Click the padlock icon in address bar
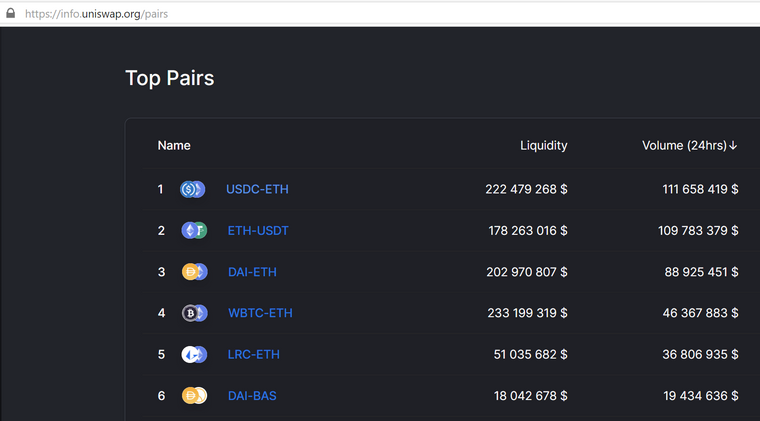Viewport: 760px width, 421px height. [x=10, y=13]
